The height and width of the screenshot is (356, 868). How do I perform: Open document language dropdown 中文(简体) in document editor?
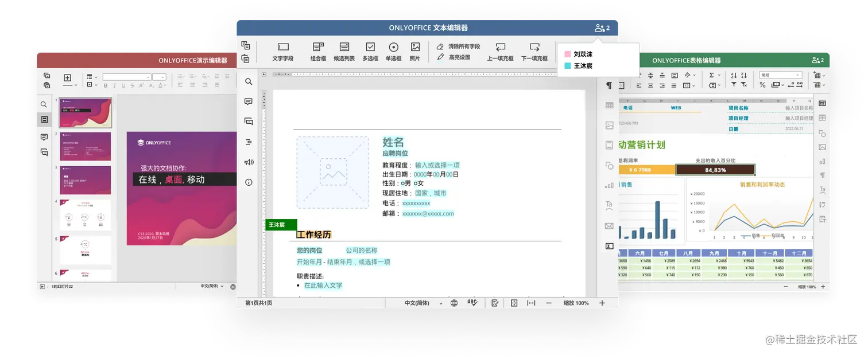coord(424,303)
